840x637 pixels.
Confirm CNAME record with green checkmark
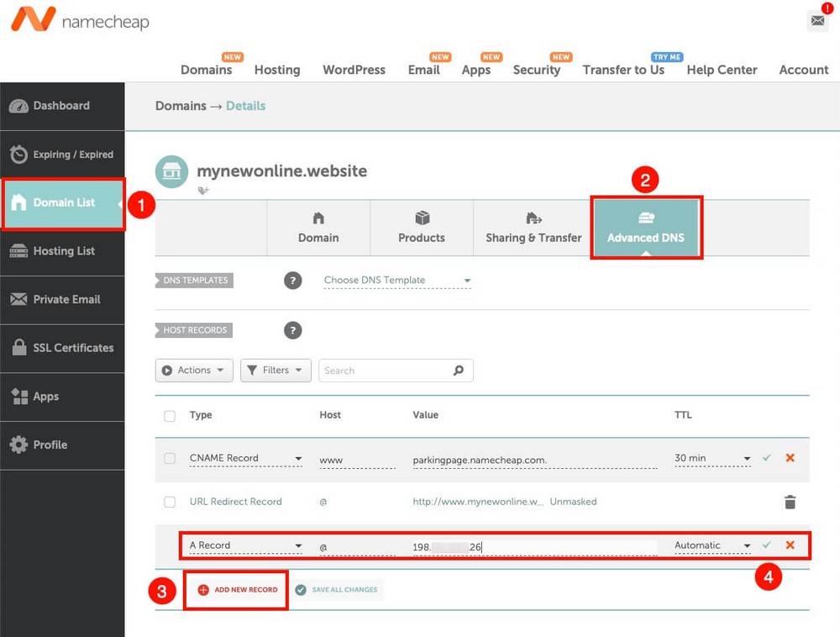pyautogui.click(x=767, y=457)
